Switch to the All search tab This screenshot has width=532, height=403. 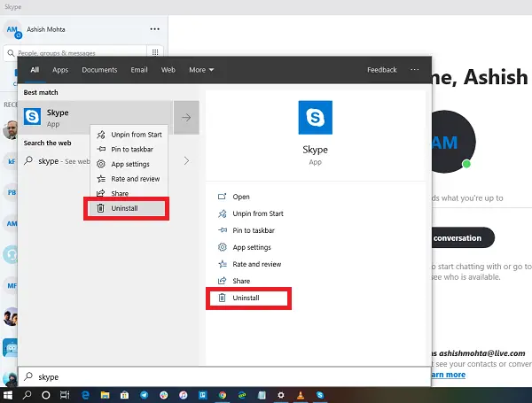[x=35, y=70]
